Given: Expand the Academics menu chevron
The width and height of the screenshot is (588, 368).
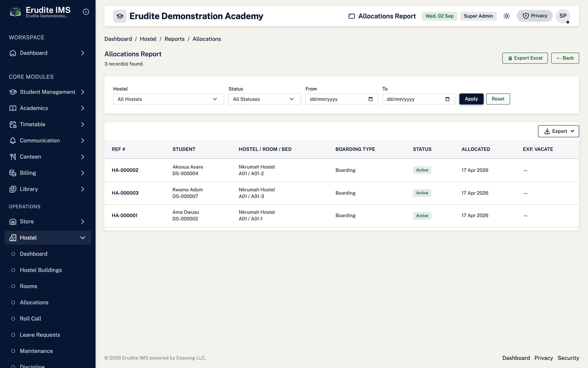Looking at the screenshot, I should pyautogui.click(x=83, y=108).
